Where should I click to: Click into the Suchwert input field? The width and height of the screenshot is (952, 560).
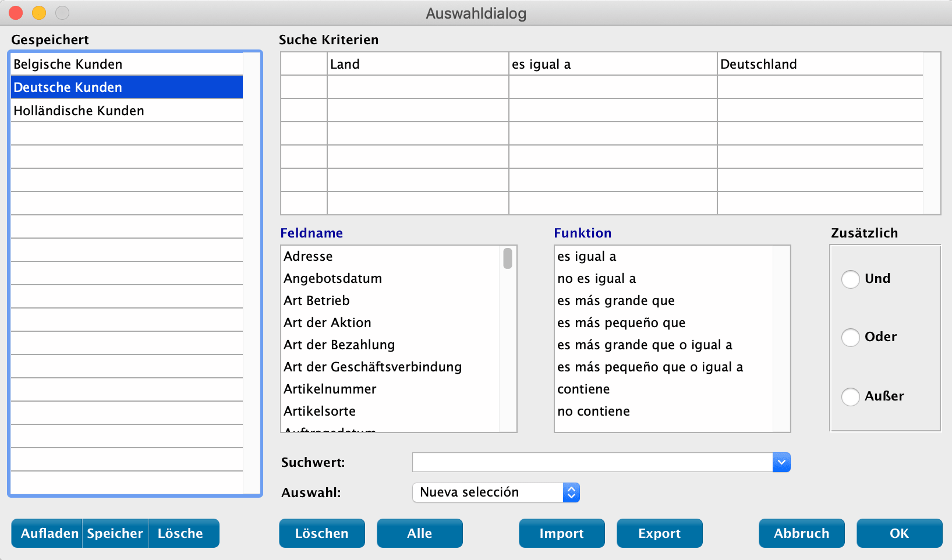(593, 462)
